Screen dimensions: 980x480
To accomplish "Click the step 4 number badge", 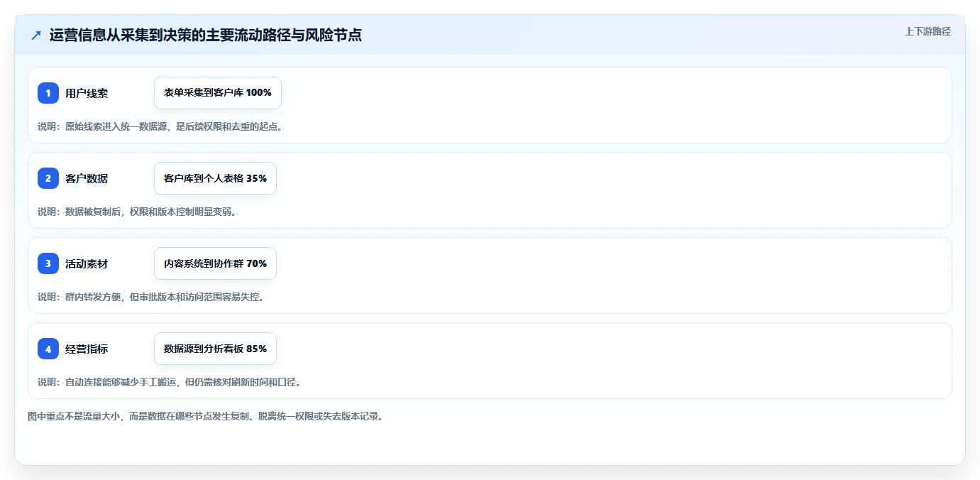I will coord(48,349).
